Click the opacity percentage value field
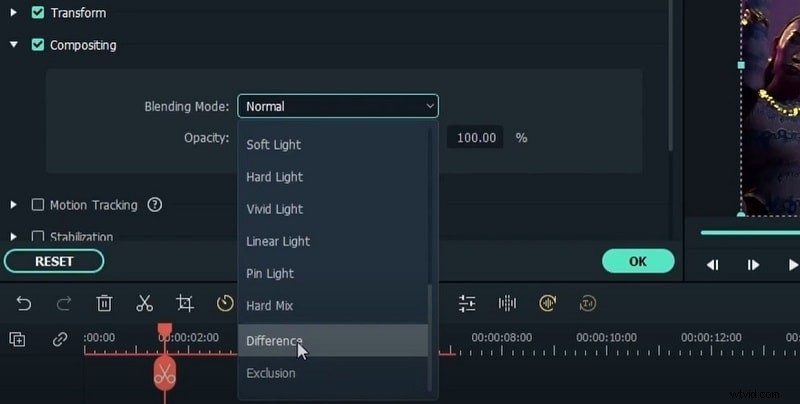 tap(476, 138)
